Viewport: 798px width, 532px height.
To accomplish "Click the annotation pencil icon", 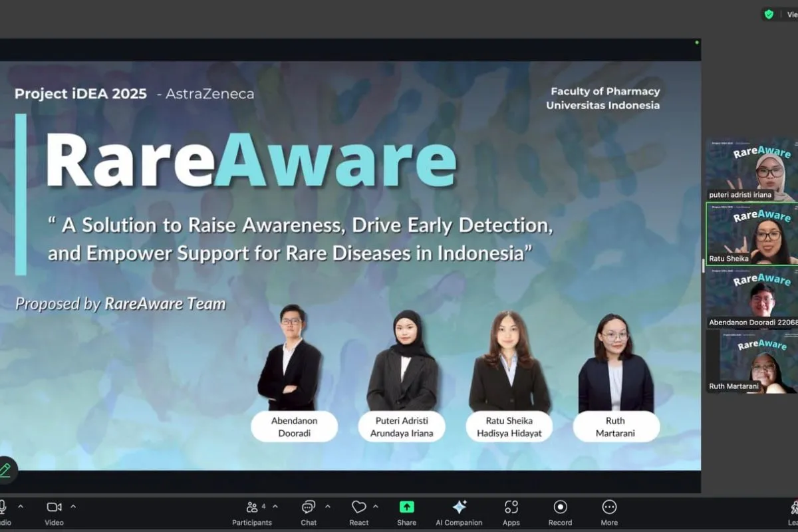I will pos(5,469).
